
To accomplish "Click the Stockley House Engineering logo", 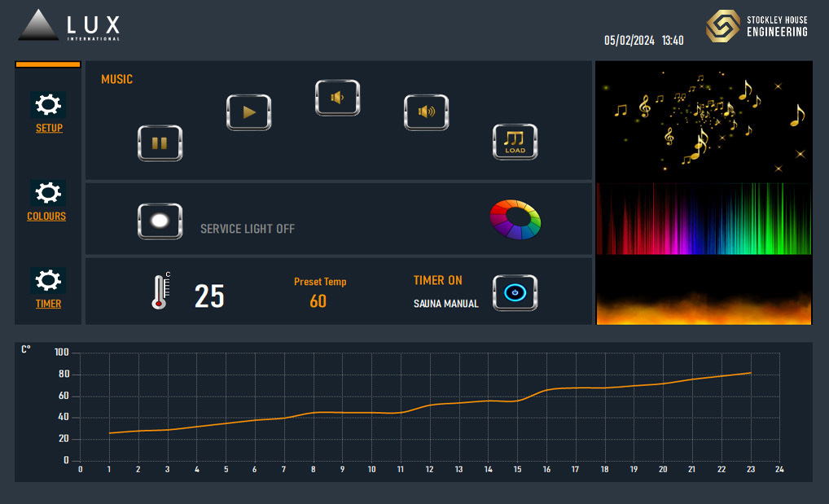I will 757,26.
